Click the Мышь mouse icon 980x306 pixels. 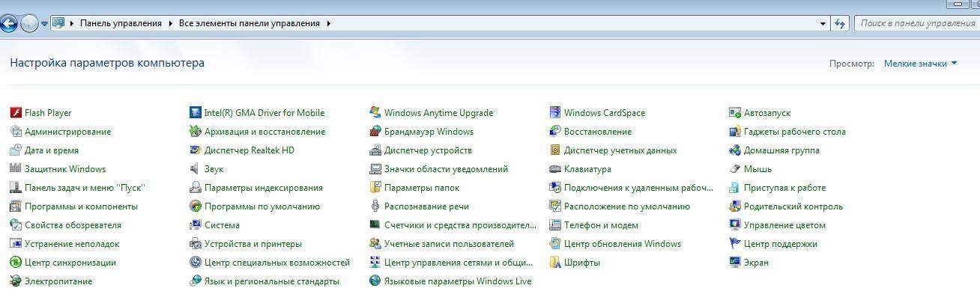click(x=735, y=169)
